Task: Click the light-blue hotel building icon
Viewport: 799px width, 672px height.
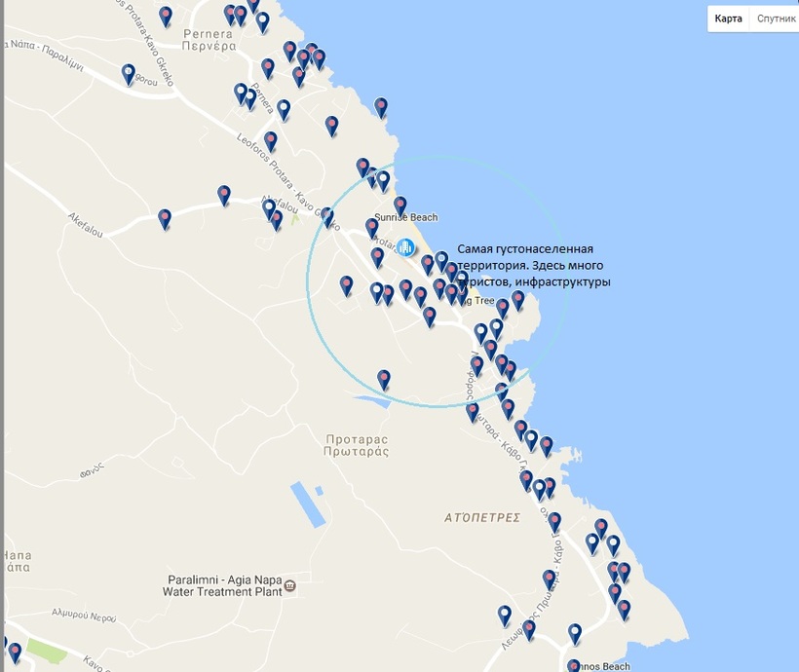Action: pyautogui.click(x=406, y=247)
